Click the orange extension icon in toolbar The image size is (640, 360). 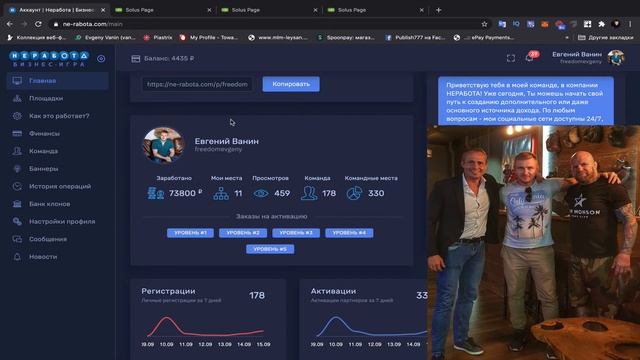point(544,24)
